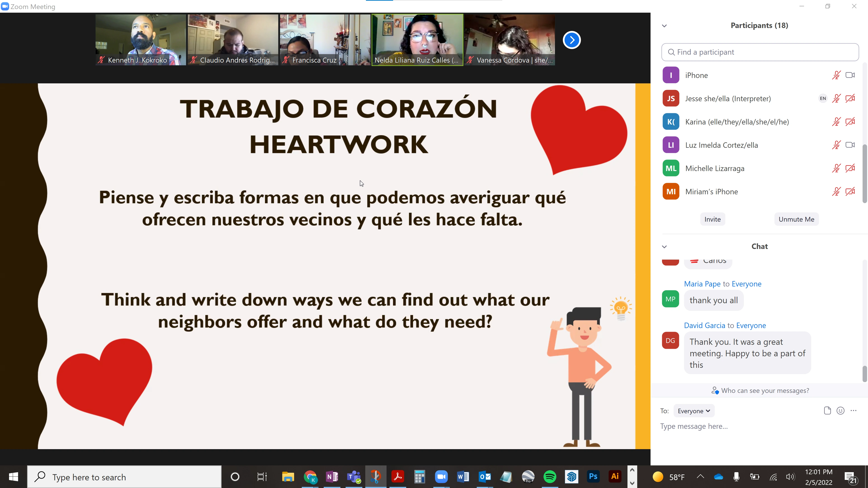This screenshot has width=868, height=488.
Task: Open Spotify from the taskbar
Action: [x=550, y=476]
